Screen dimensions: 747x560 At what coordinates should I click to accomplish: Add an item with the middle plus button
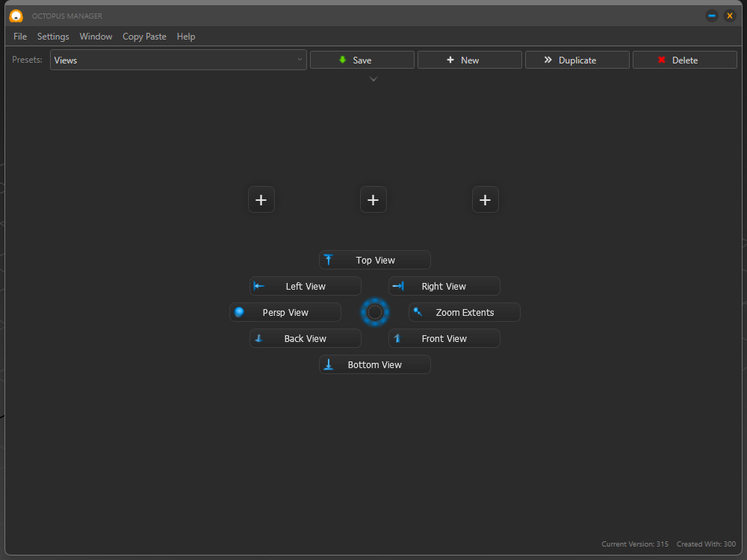pyautogui.click(x=373, y=199)
